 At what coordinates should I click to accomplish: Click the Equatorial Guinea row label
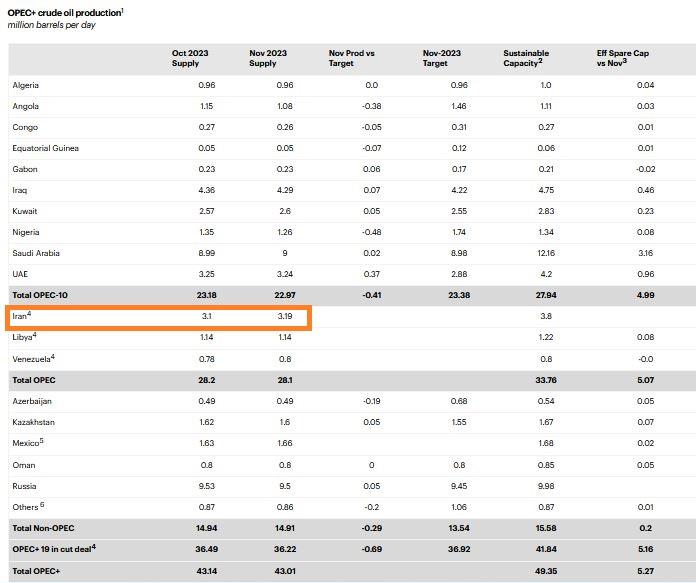46,148
